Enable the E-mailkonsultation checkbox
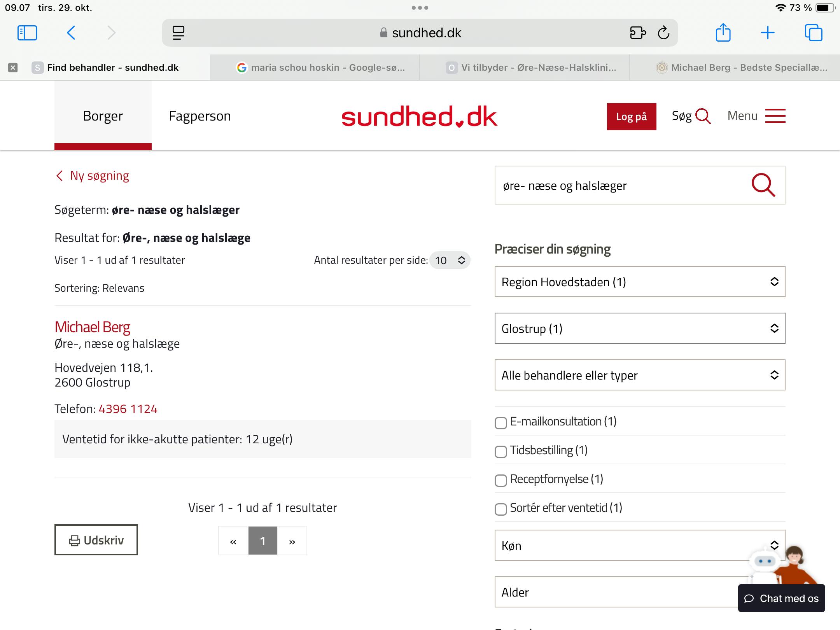 tap(501, 423)
